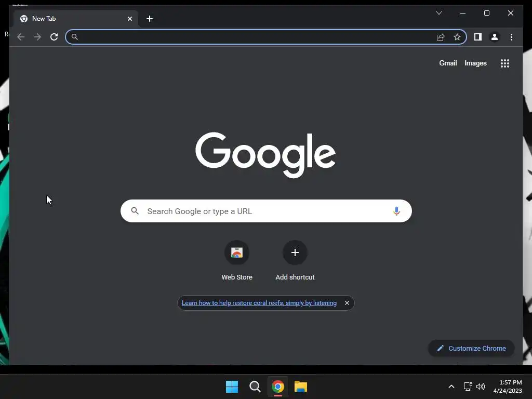This screenshot has height=399, width=532.
Task: Open File Explorer from taskbar
Action: 301,387
